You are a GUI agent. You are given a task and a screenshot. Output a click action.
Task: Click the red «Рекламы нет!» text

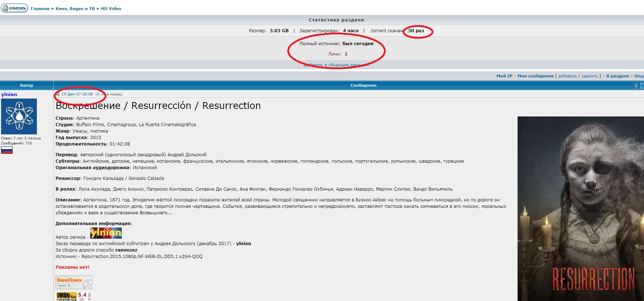[72, 267]
